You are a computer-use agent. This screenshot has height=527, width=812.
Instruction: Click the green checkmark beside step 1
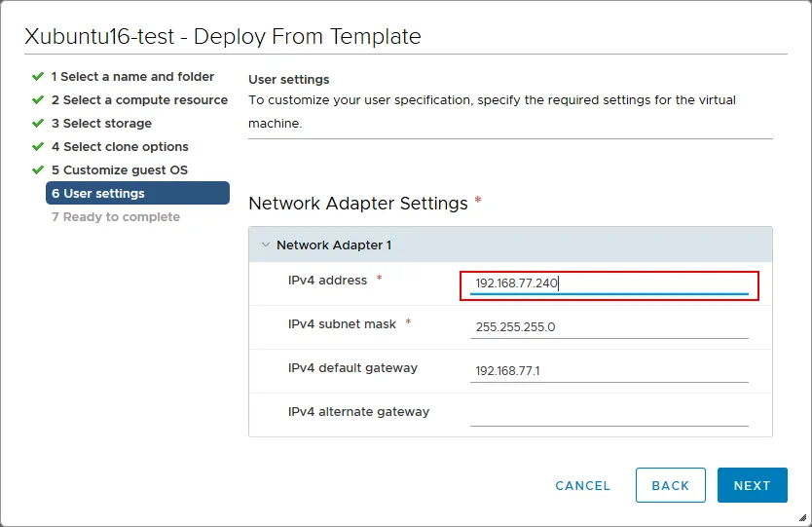pos(38,76)
